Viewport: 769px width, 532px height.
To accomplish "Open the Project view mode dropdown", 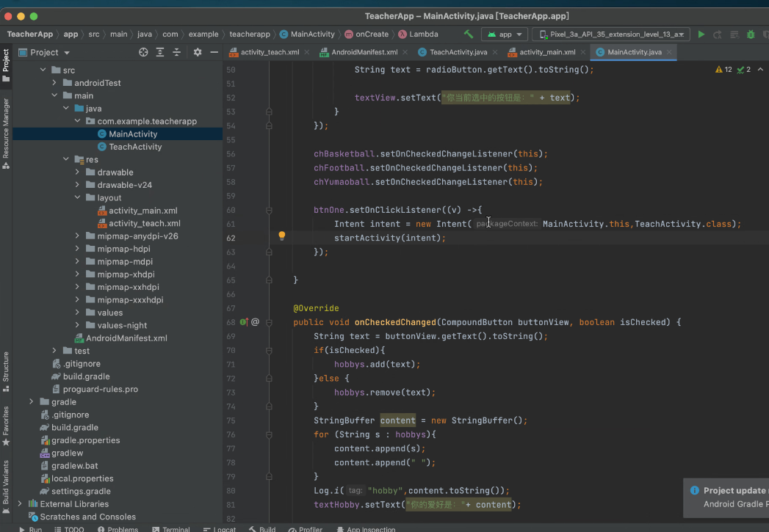I will (67, 52).
